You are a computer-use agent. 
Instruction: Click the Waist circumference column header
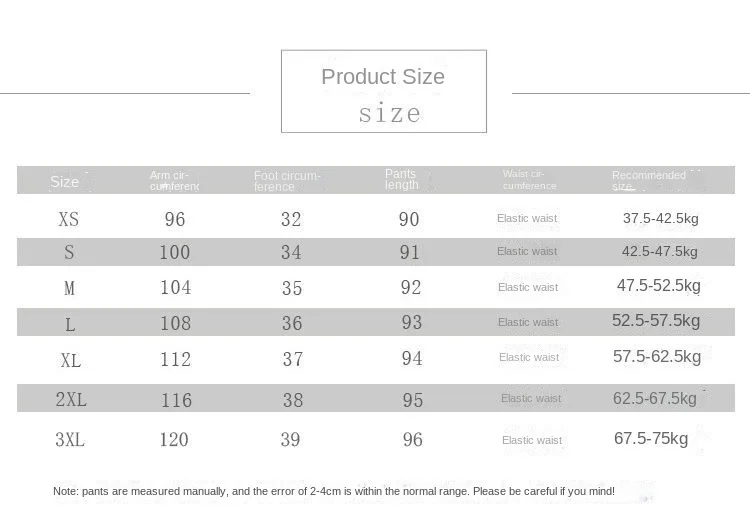(x=529, y=180)
